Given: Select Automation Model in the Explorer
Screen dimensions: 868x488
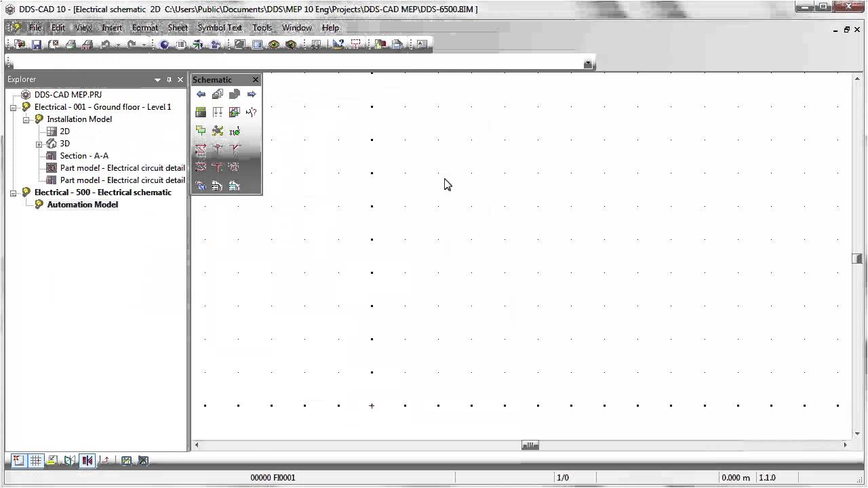Looking at the screenshot, I should pos(82,204).
